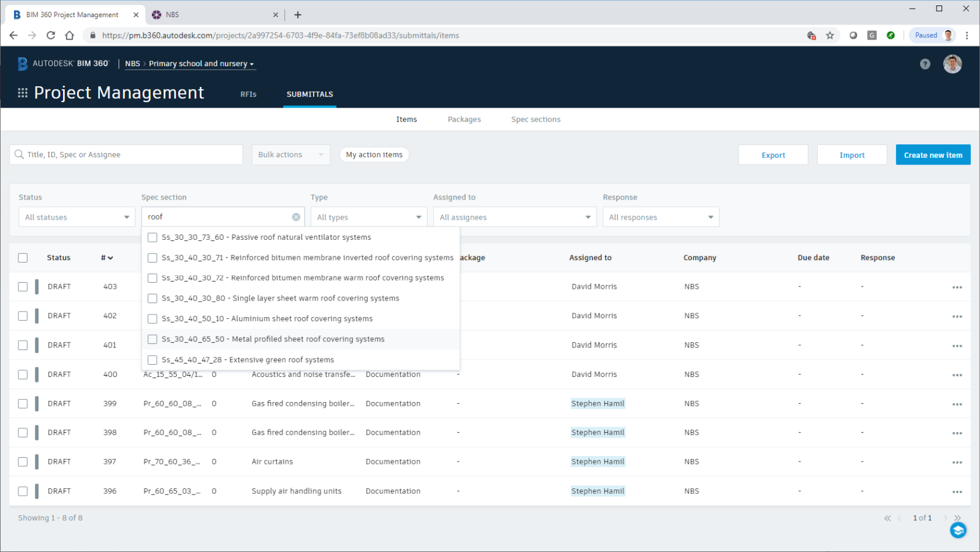This screenshot has width=980, height=552.
Task: Select the Packages sub-tab
Action: click(464, 119)
